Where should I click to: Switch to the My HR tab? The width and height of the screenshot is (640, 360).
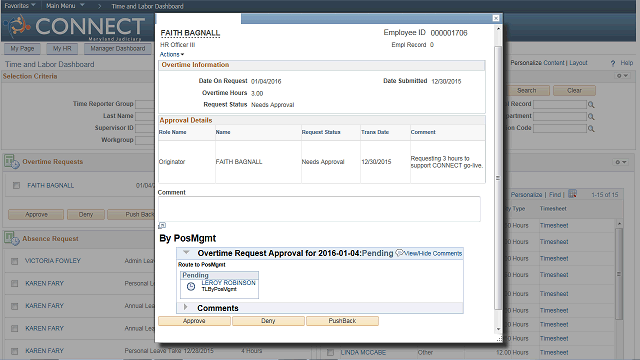[x=62, y=49]
